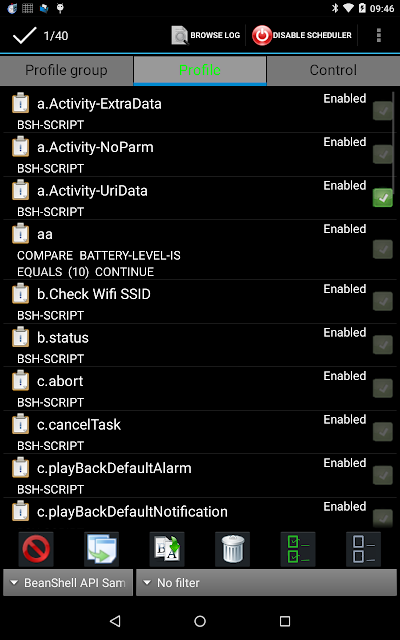Viewport: 400px width, 640px height.
Task: Open the No filter dropdown
Action: click(x=266, y=582)
